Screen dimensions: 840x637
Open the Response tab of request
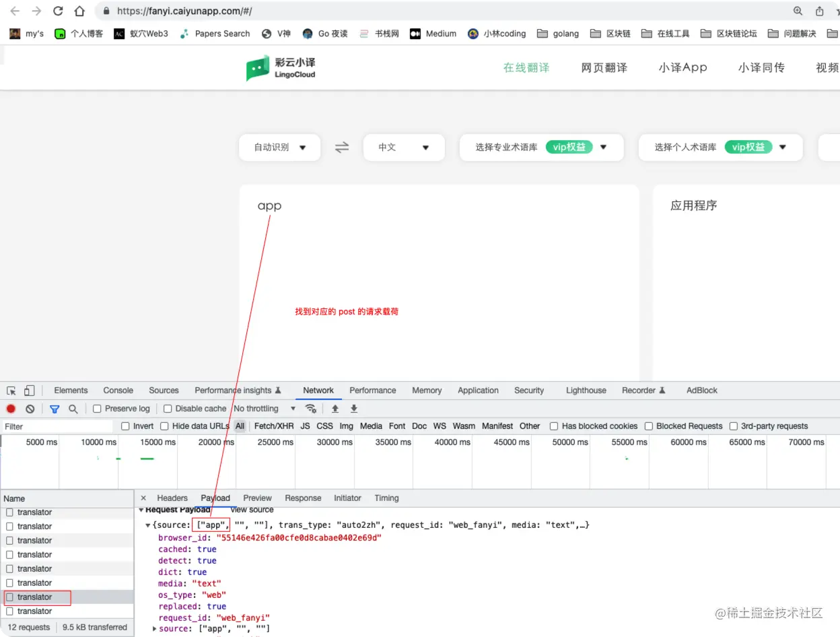click(303, 498)
